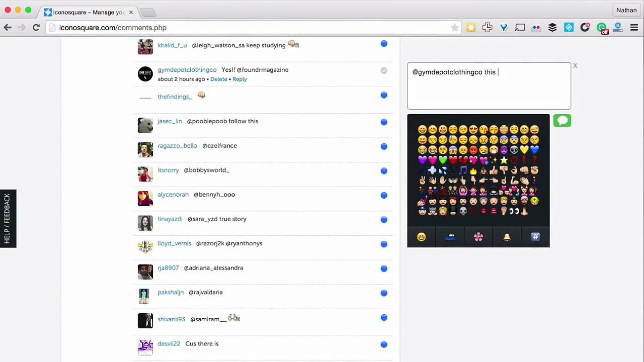Delete the gymdepotclothingco comment
The width and height of the screenshot is (644, 362).
click(x=218, y=79)
